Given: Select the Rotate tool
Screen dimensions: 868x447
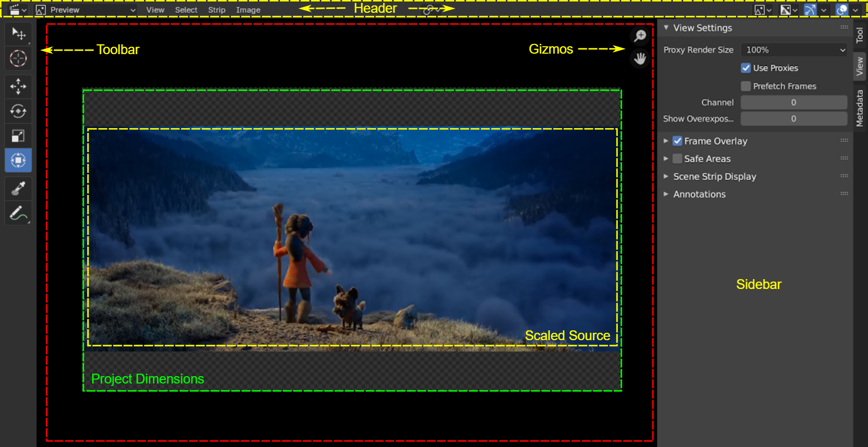Looking at the screenshot, I should (18, 111).
